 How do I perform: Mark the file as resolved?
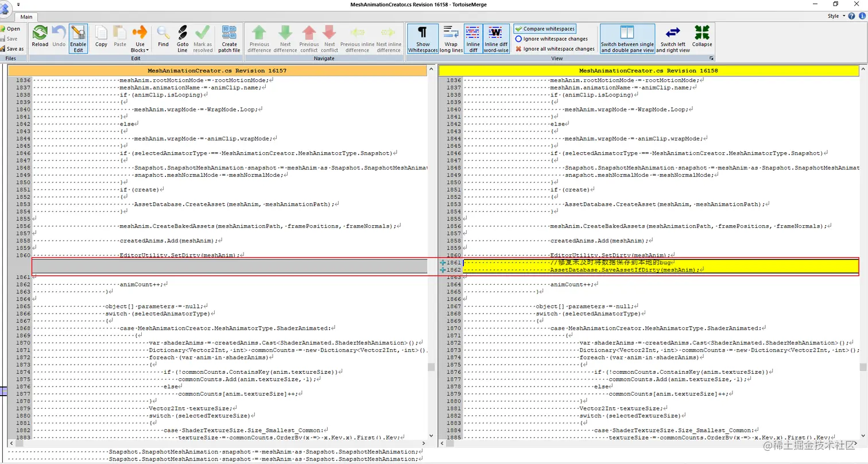pyautogui.click(x=204, y=38)
